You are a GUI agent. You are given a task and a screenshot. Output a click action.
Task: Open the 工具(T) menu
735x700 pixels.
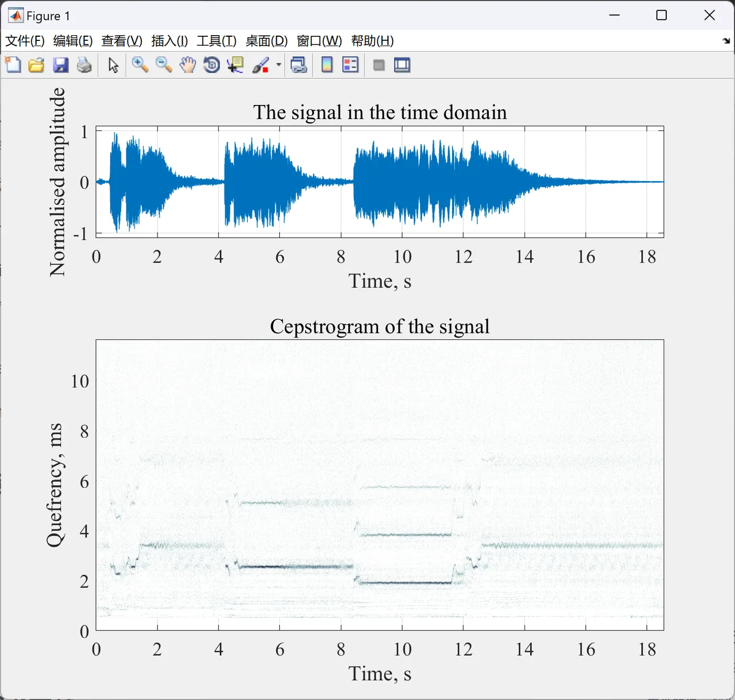[216, 41]
